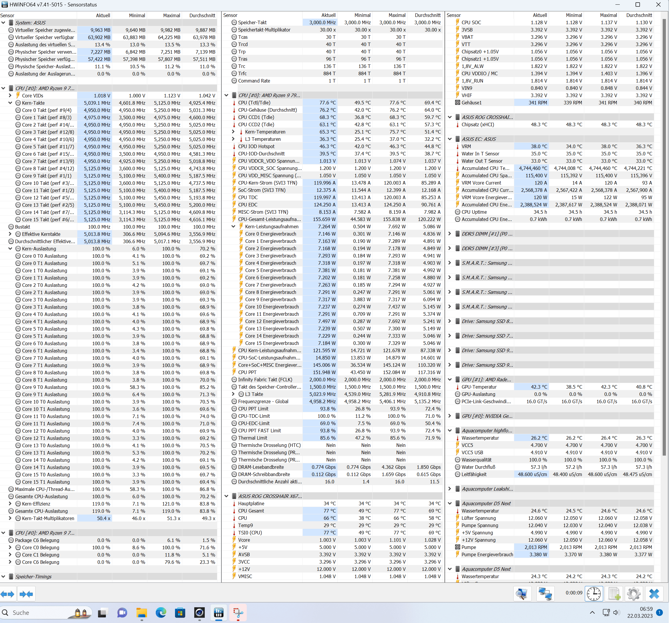Image resolution: width=672 pixels, height=623 pixels.
Task: Expand the GPU [#0]: NVIDIA group
Action: (x=450, y=416)
